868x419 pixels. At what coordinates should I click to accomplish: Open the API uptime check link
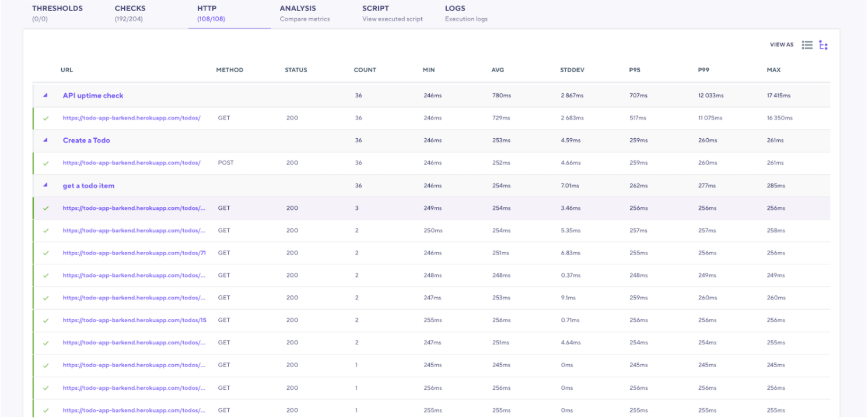point(92,95)
